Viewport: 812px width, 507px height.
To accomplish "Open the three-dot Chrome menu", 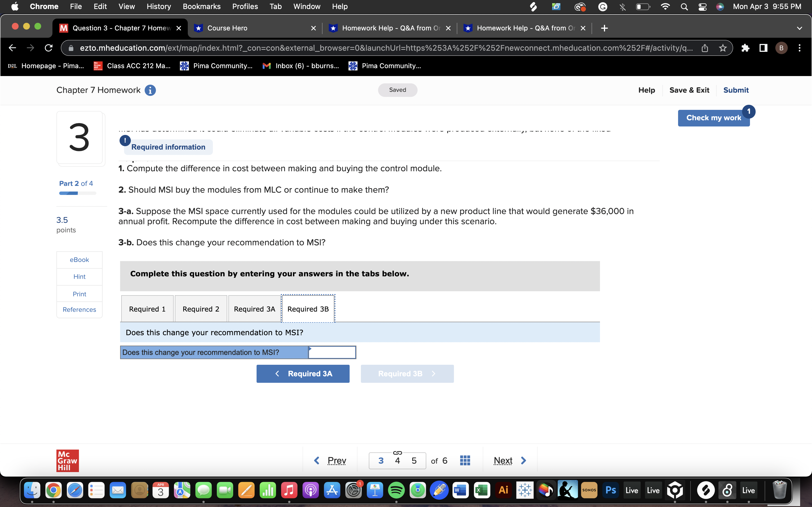I will (x=800, y=48).
